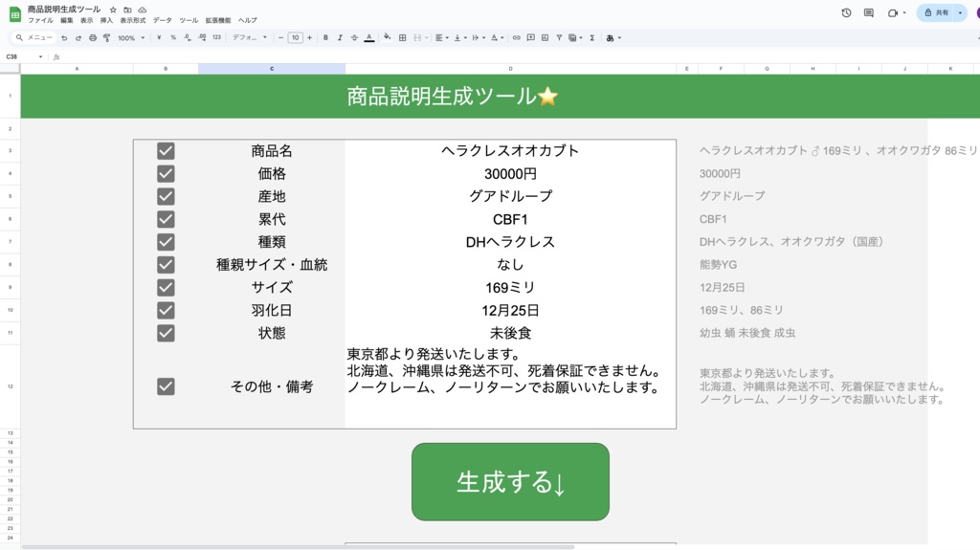The image size is (980, 550).
Task: Star the 商品説明生成ツール document
Action: click(x=113, y=10)
